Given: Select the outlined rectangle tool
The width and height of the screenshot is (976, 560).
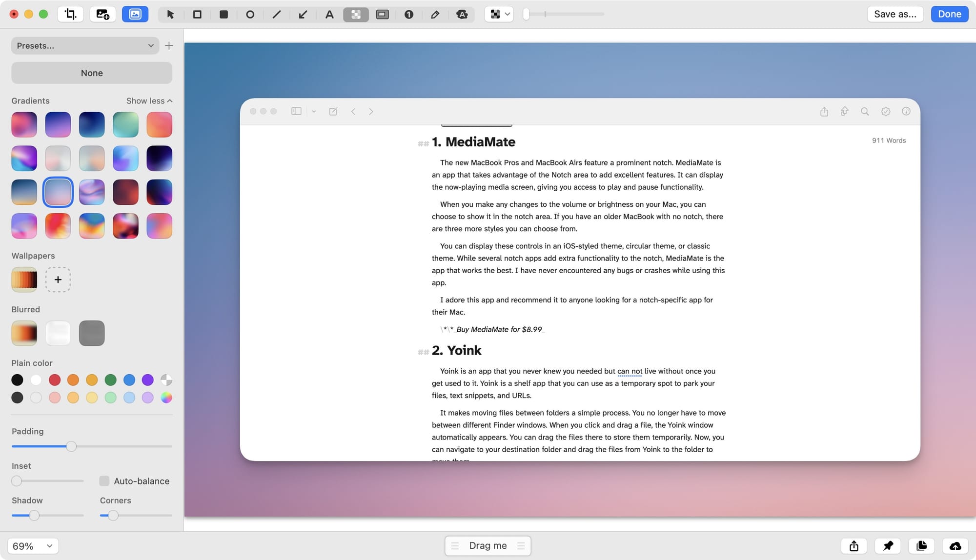Looking at the screenshot, I should [x=197, y=14].
